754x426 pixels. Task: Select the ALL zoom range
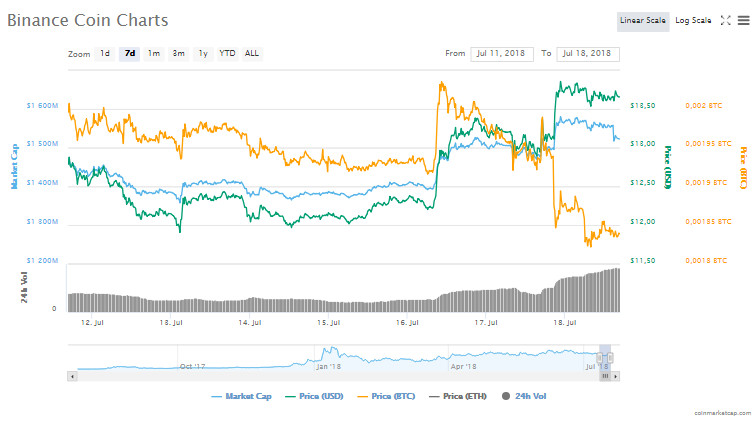252,54
